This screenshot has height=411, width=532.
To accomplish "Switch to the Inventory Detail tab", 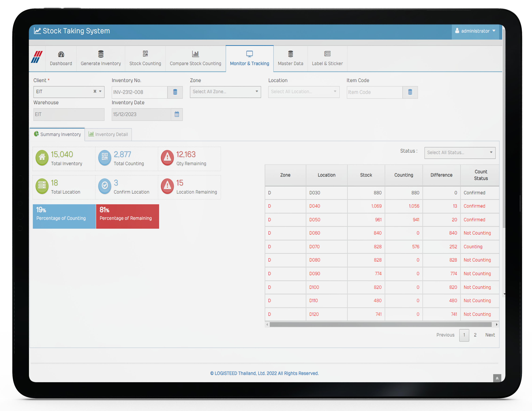I will click(108, 134).
